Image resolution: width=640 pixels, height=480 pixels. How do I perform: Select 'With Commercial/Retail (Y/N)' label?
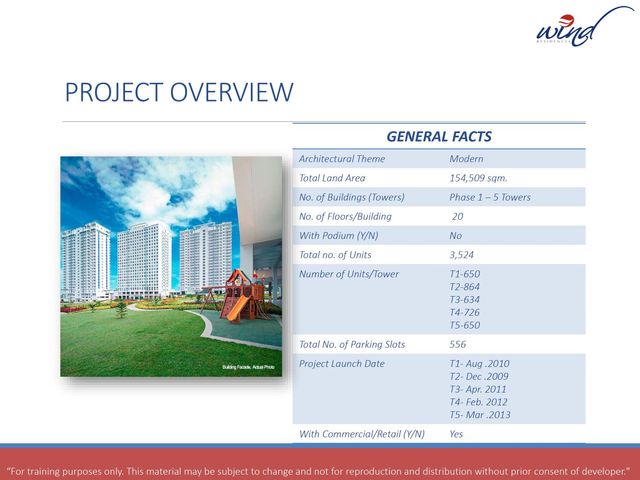click(x=362, y=434)
